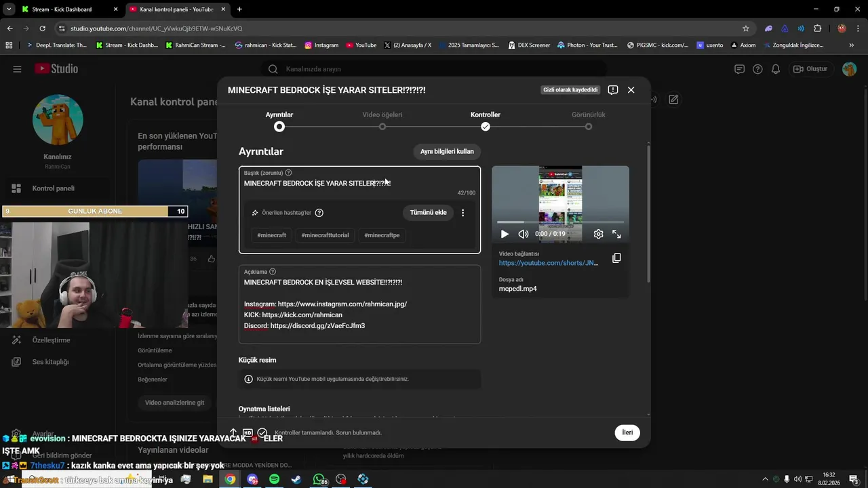Open Studio comments feedback icon in top bar
The height and width of the screenshot is (488, 868).
(x=740, y=69)
